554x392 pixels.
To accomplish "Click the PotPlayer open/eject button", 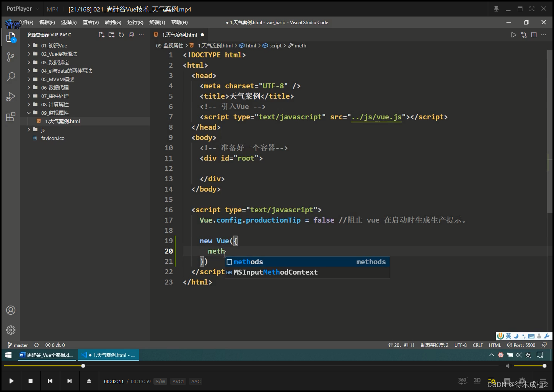I will pyautogui.click(x=89, y=381).
